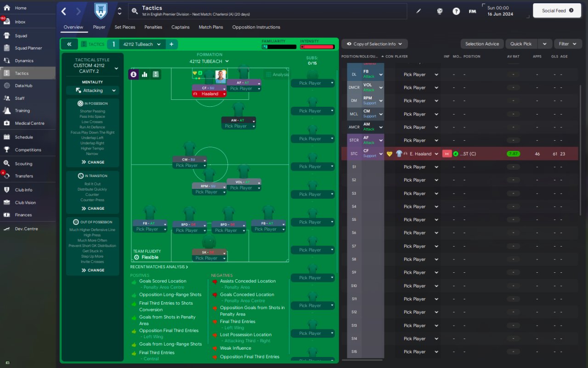Open Competitions from the sidebar
The height and width of the screenshot is (368, 588).
(x=28, y=149)
